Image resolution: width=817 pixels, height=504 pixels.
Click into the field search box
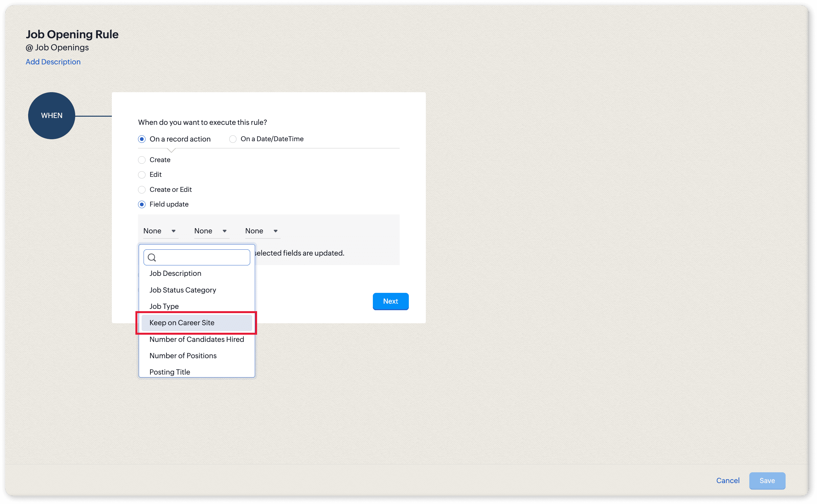pos(202,257)
